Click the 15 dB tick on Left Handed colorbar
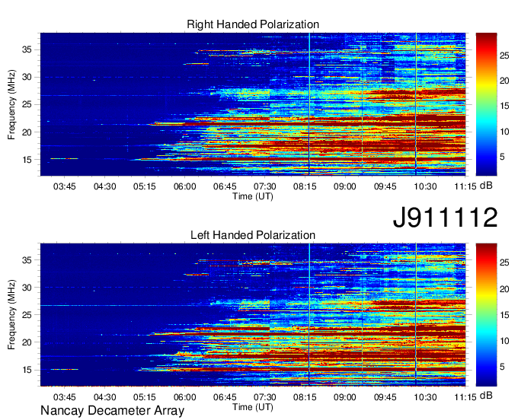This screenshot has width=518, height=420. coord(504,315)
